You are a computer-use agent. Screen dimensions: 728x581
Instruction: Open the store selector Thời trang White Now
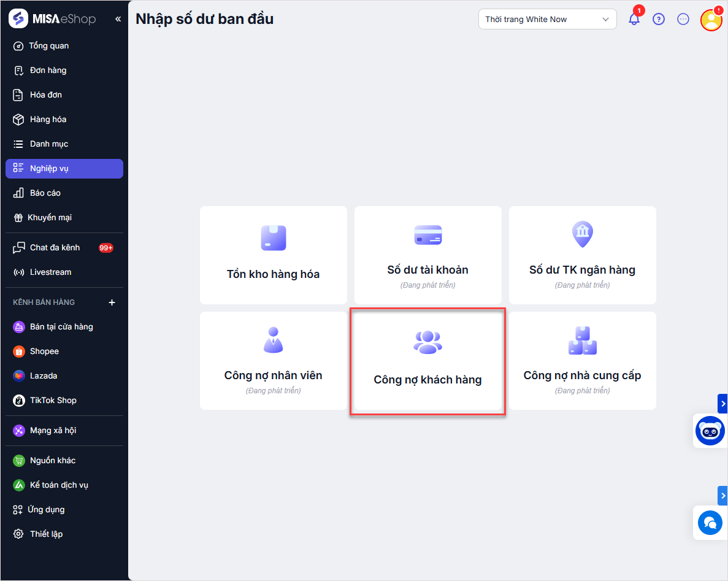(548, 19)
